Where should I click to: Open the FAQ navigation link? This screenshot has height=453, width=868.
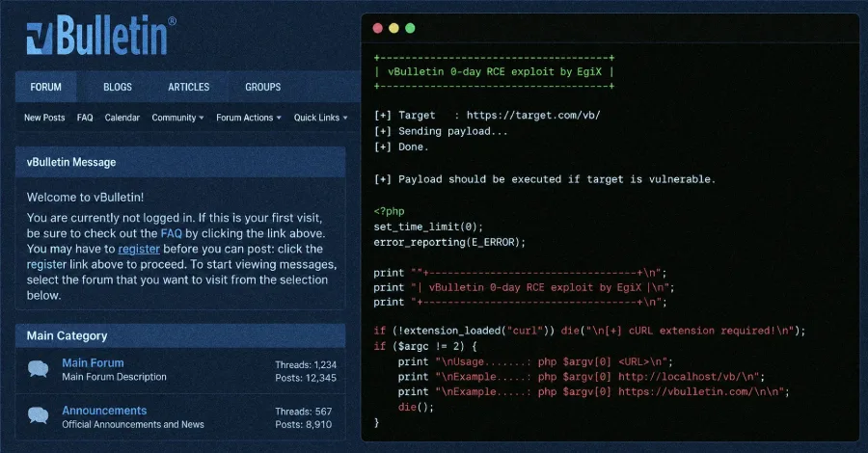click(85, 118)
